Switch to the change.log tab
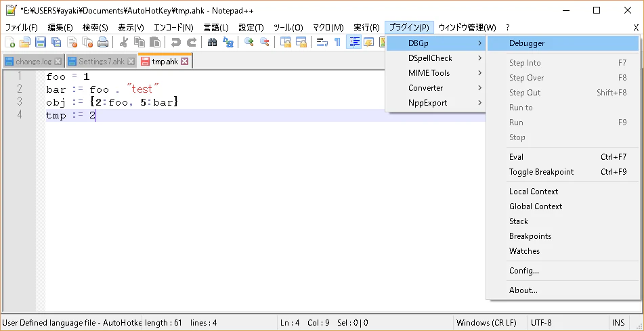644x331 pixels. pos(34,62)
